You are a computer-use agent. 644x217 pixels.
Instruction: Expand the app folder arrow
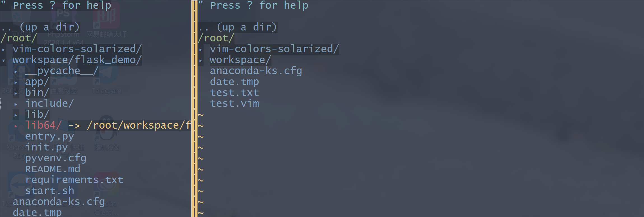tap(16, 82)
